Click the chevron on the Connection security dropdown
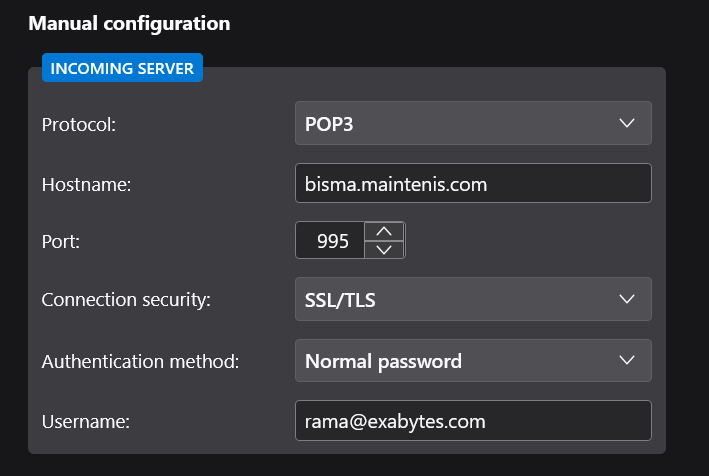709x476 pixels. click(627, 299)
